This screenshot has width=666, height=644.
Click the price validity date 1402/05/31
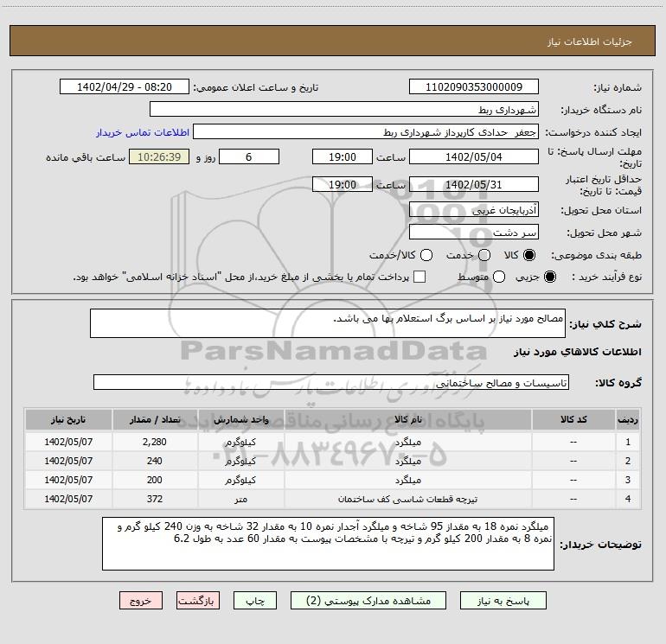(474, 185)
